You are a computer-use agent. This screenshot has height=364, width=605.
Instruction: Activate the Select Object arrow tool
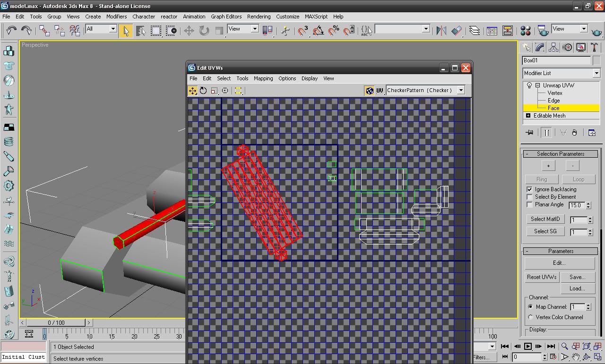126,31
